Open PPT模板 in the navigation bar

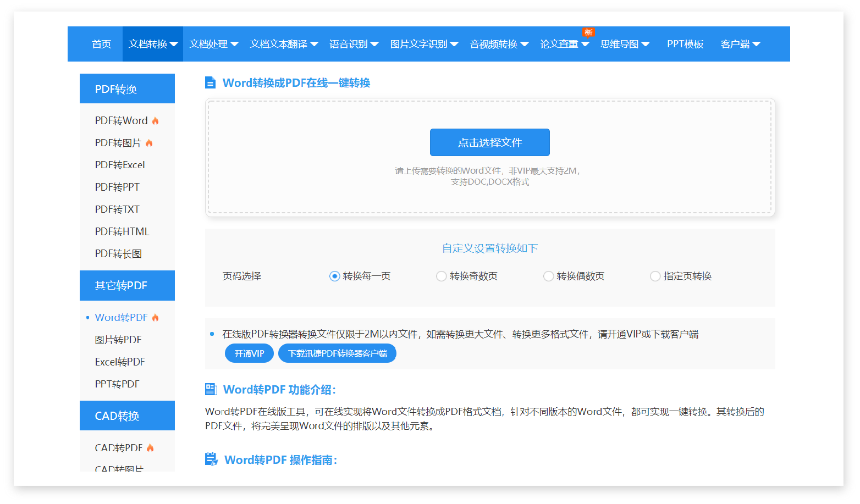click(x=685, y=44)
